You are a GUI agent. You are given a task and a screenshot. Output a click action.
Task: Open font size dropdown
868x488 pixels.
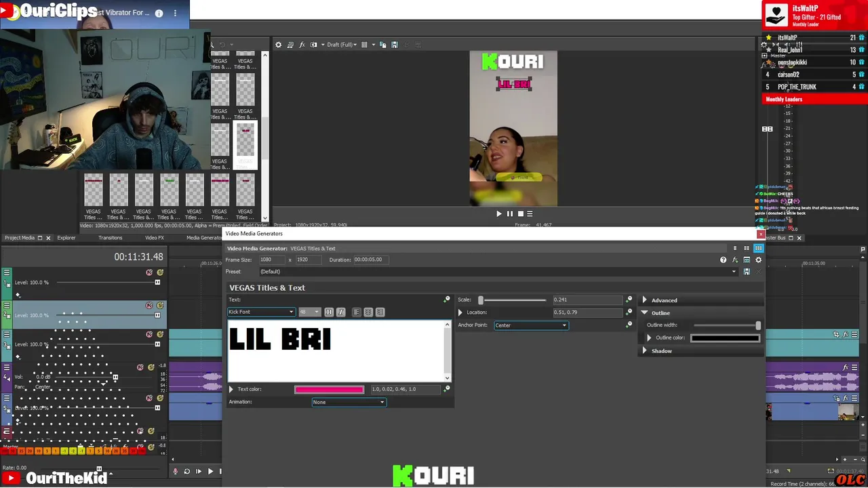click(x=317, y=312)
